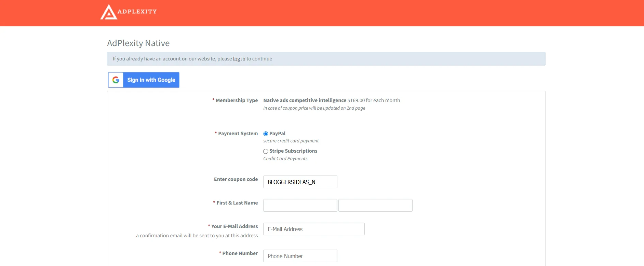Focus the E-Mail Address field
Screen dimensions: 644x266
pyautogui.click(x=314, y=229)
